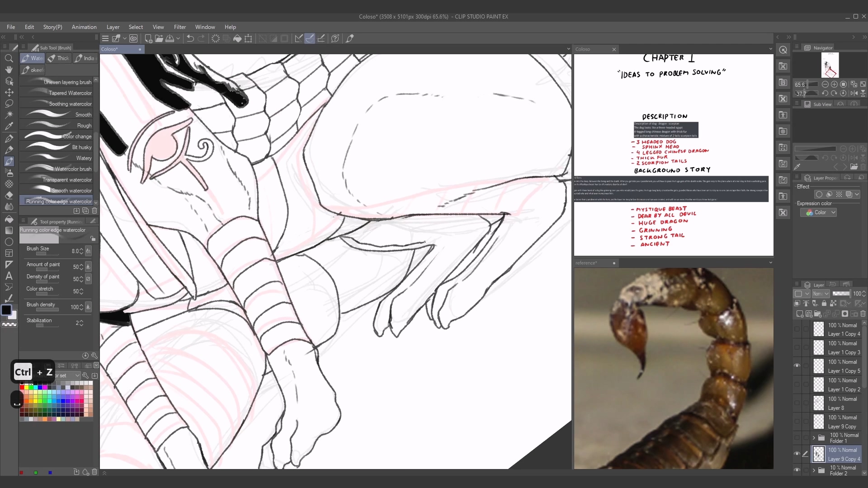The height and width of the screenshot is (488, 868).
Task: Click the New canvas icon
Action: click(148, 38)
